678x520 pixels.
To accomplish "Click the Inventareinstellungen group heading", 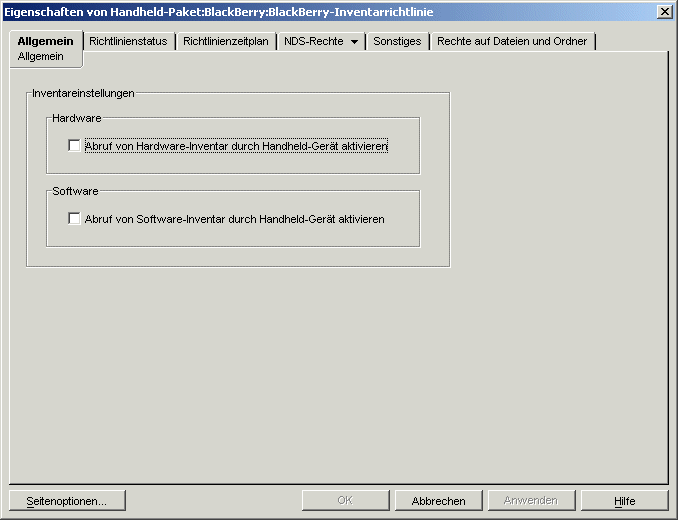I will pyautogui.click(x=83, y=93).
